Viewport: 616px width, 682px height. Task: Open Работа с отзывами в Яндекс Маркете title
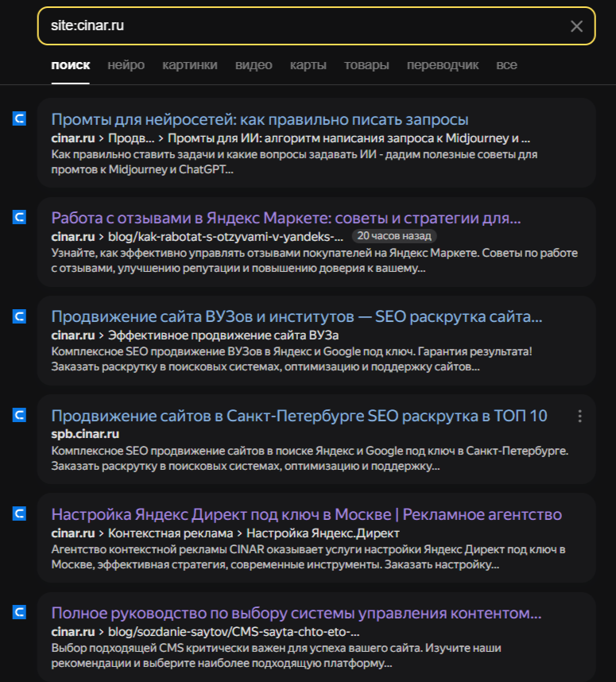click(x=286, y=218)
